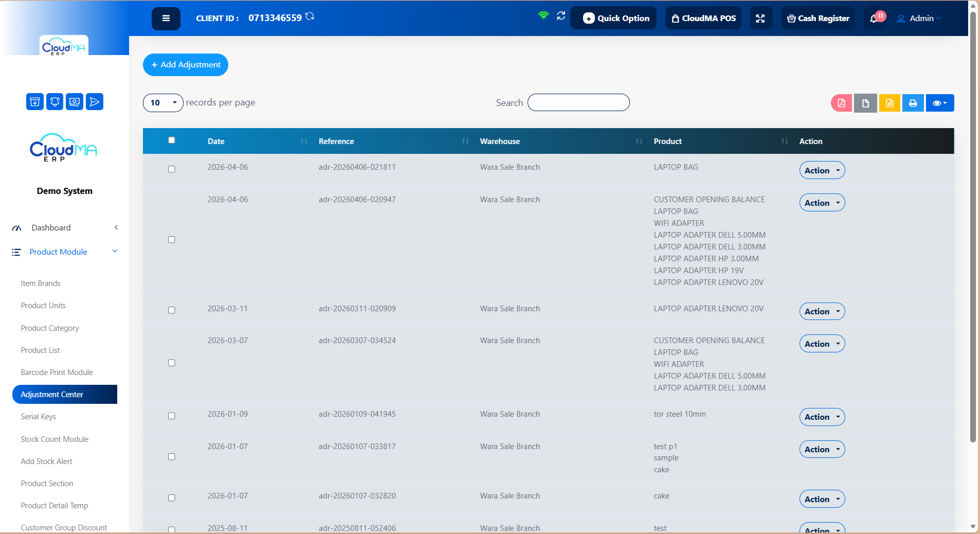Toggle fullscreen mode icon
Viewport: 980px width, 534px height.
click(760, 19)
